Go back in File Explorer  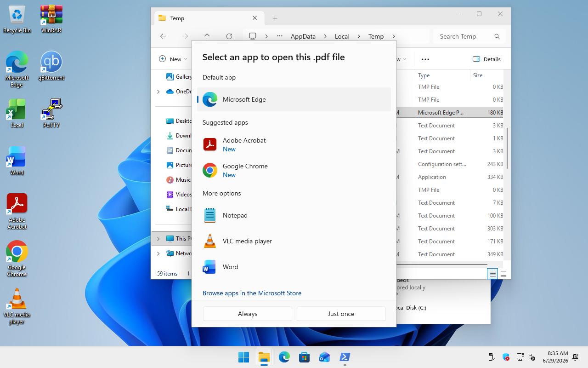click(163, 36)
